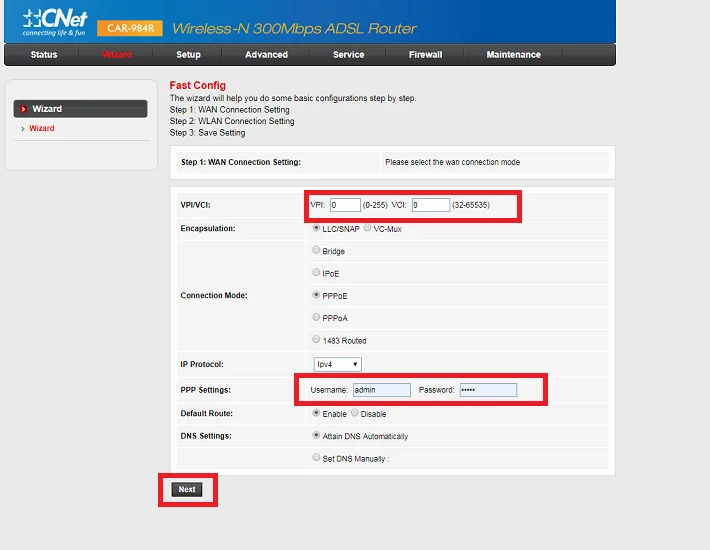Open the Setup menu tab
The height and width of the screenshot is (550, 710).
(188, 55)
